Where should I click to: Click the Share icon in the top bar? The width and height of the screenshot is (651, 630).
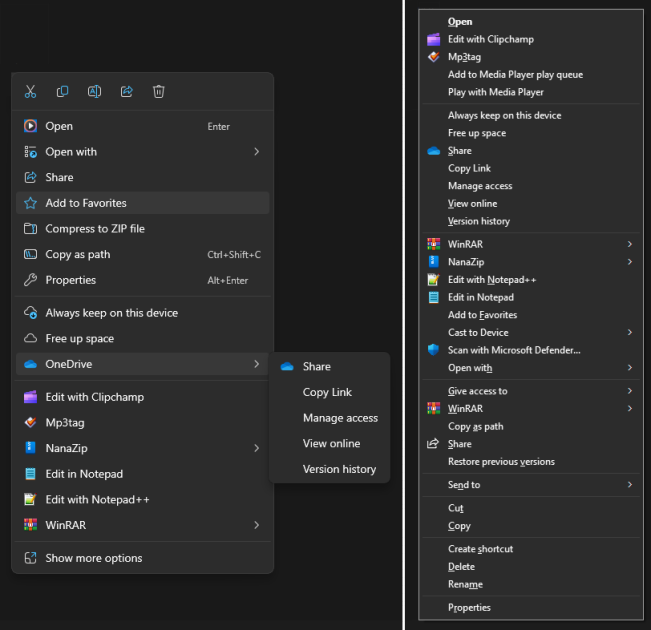127,91
